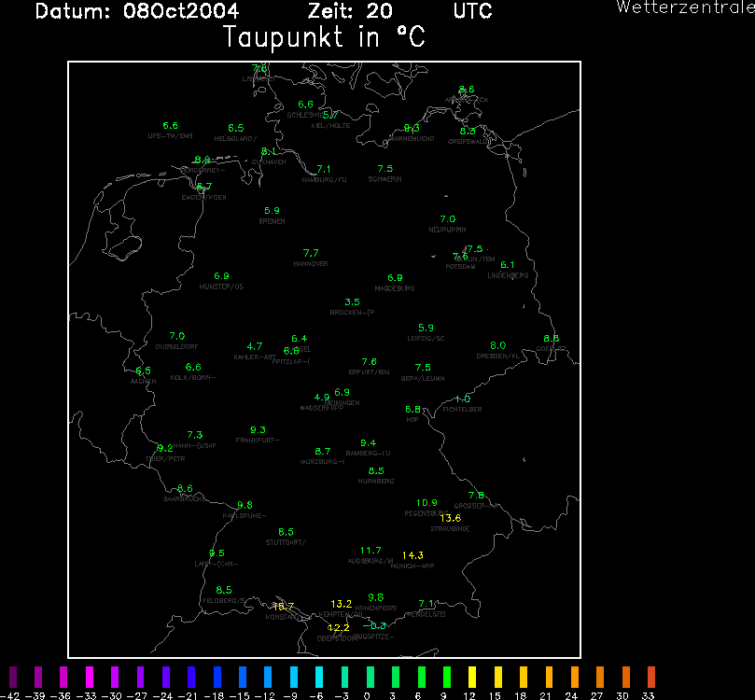Click the 9.3 value above FRANKFURT
Screen dimensions: 755x700
tap(259, 430)
